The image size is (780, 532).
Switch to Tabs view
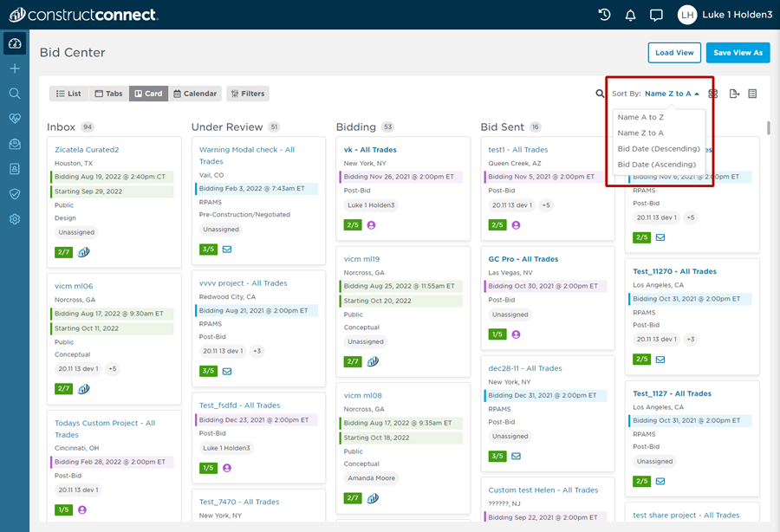(x=109, y=94)
